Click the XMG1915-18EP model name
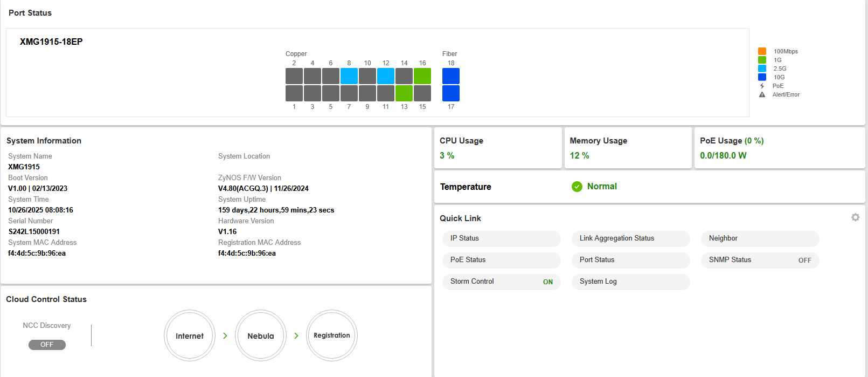This screenshot has width=868, height=377. (x=51, y=42)
